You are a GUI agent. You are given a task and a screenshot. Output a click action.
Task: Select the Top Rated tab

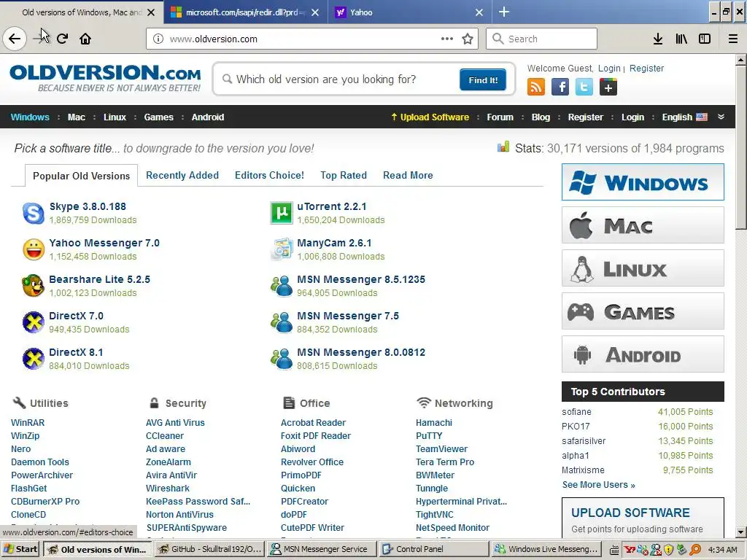344,175
